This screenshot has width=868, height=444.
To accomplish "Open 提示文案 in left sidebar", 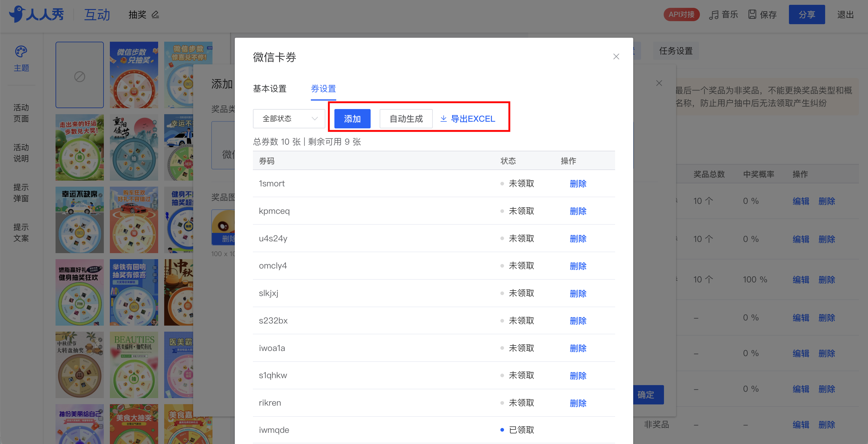I will click(21, 232).
